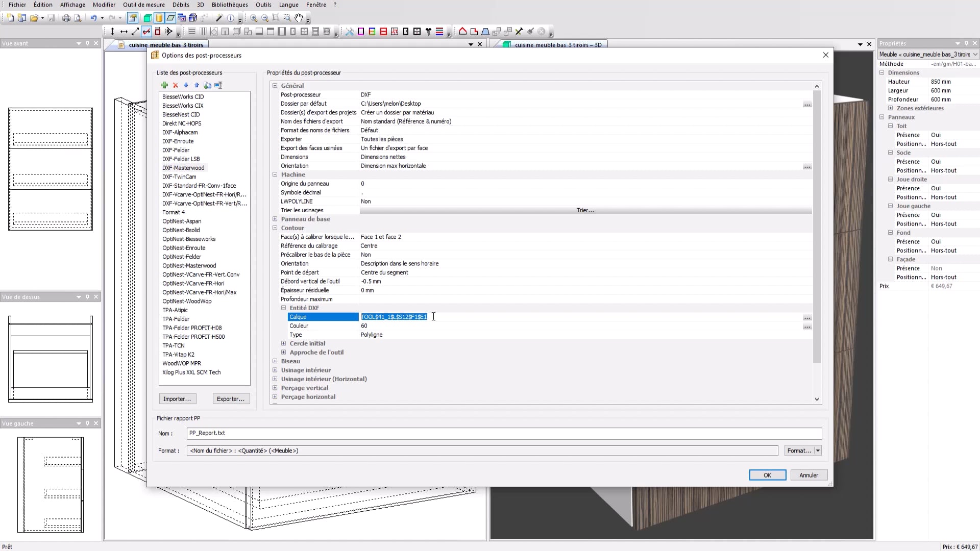Click the Type value Polyligne
The image size is (980, 551).
point(372,335)
